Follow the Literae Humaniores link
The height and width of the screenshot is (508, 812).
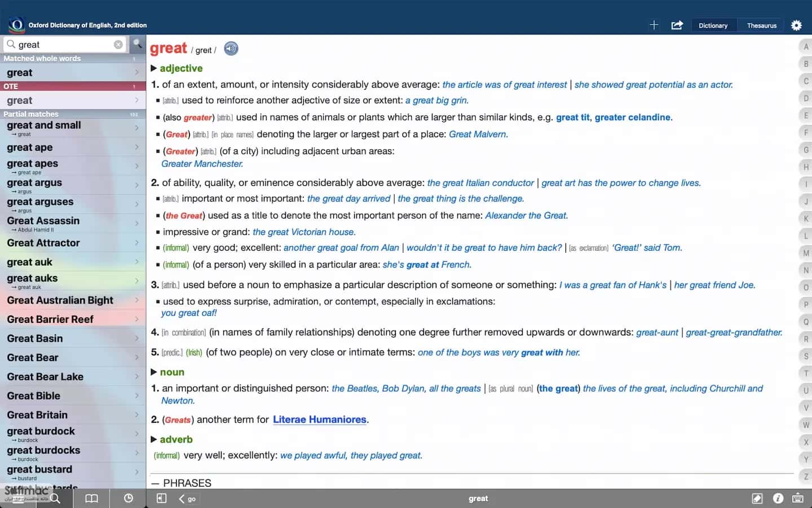click(320, 419)
